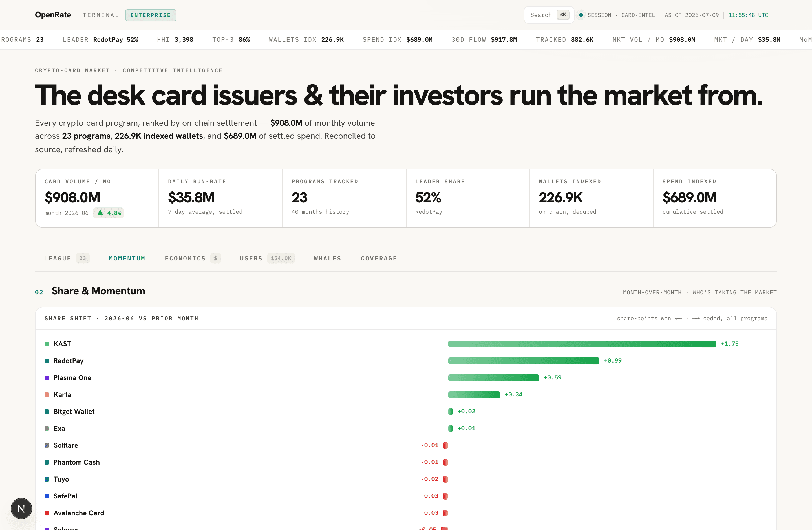Click the DAILY RUN-RATE $35.8M card

coord(220,198)
